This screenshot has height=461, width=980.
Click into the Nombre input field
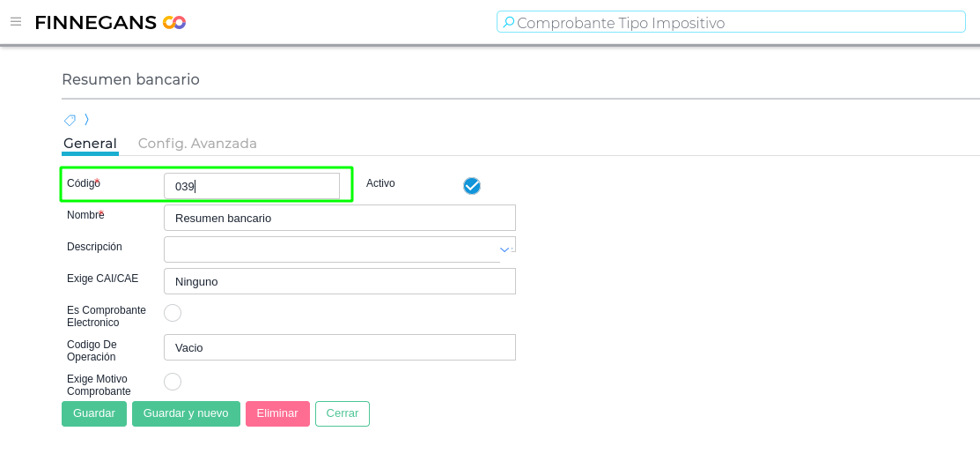point(339,218)
